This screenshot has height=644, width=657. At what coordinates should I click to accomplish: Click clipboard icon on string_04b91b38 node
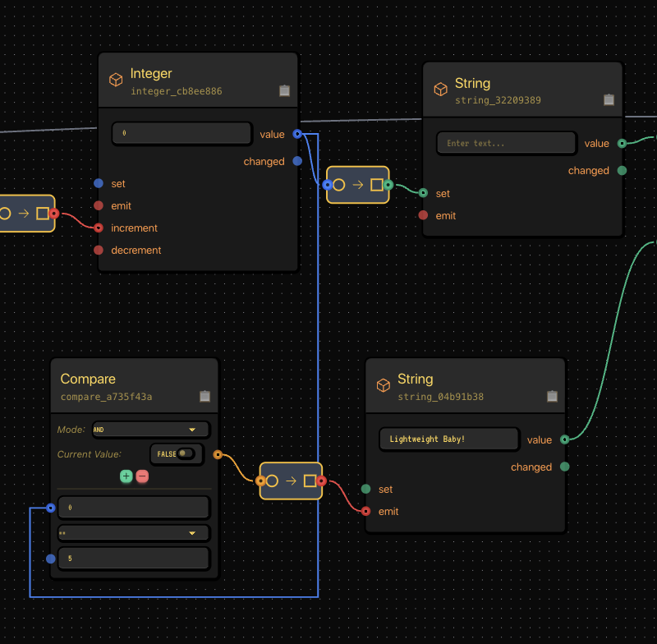coord(553,396)
